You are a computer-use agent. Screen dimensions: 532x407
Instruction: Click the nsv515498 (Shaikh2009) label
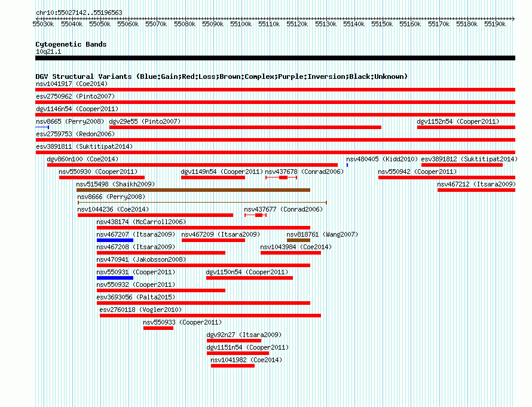tap(115, 184)
